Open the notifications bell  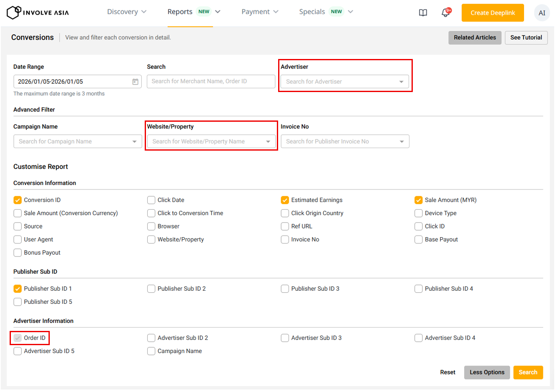pyautogui.click(x=445, y=13)
